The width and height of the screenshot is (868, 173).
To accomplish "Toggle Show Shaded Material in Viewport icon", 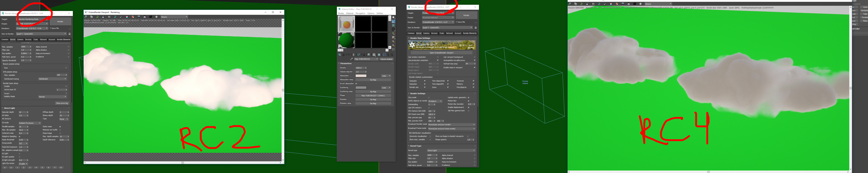I will [x=379, y=55].
